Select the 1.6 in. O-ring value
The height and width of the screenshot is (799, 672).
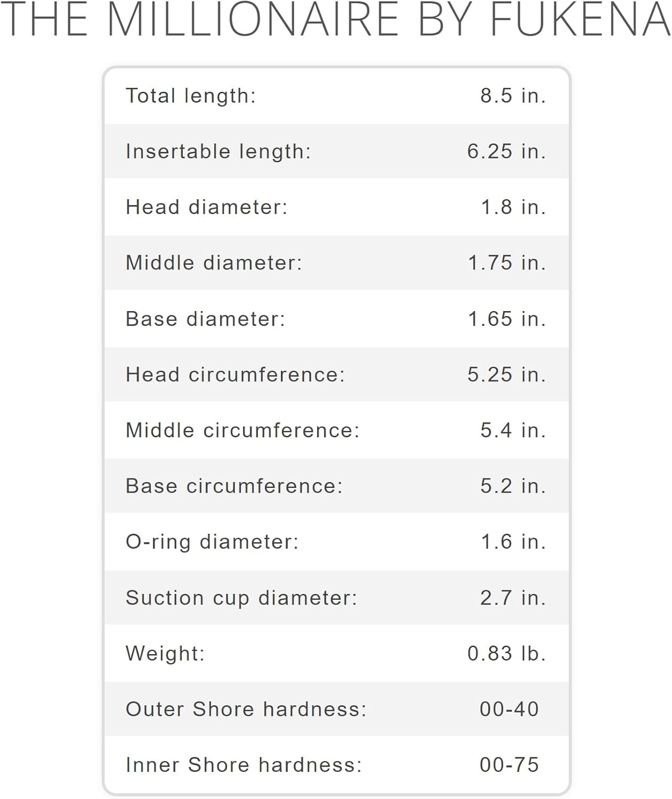tap(513, 542)
